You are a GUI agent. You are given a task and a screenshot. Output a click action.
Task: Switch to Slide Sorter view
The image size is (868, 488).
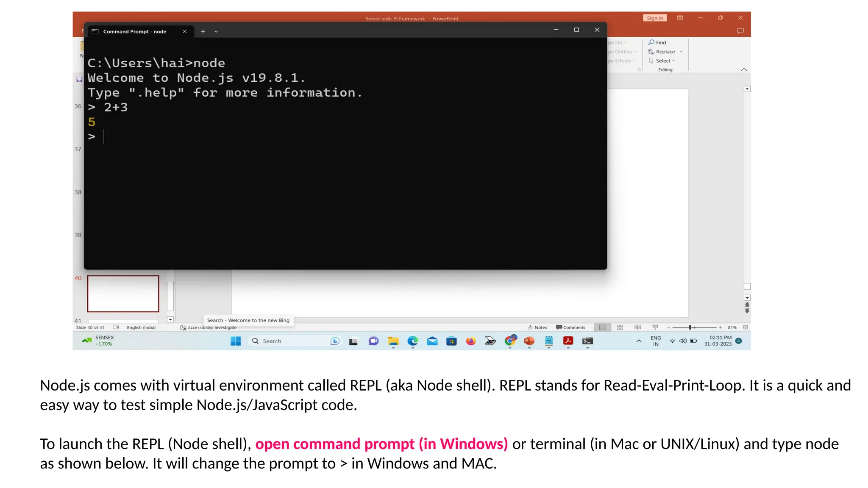point(620,327)
